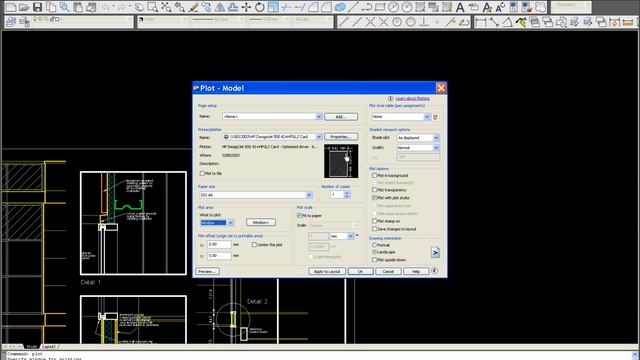Image resolution: width=640 pixels, height=360 pixels.
Task: Open the What to plot dropdown
Action: pyautogui.click(x=230, y=222)
